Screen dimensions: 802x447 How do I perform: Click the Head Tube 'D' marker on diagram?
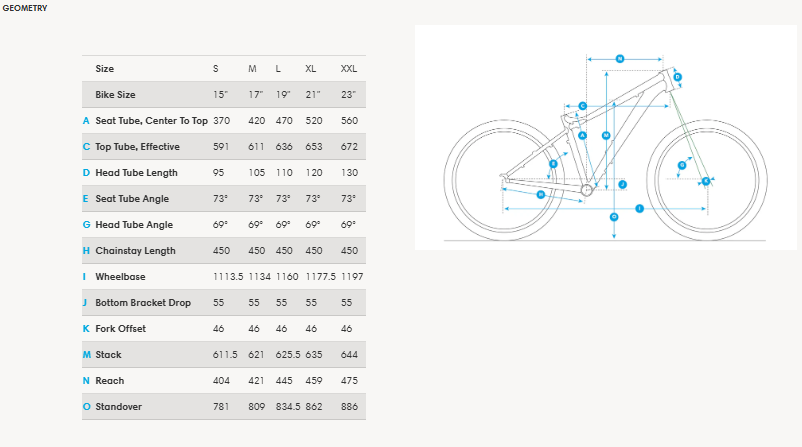(678, 77)
